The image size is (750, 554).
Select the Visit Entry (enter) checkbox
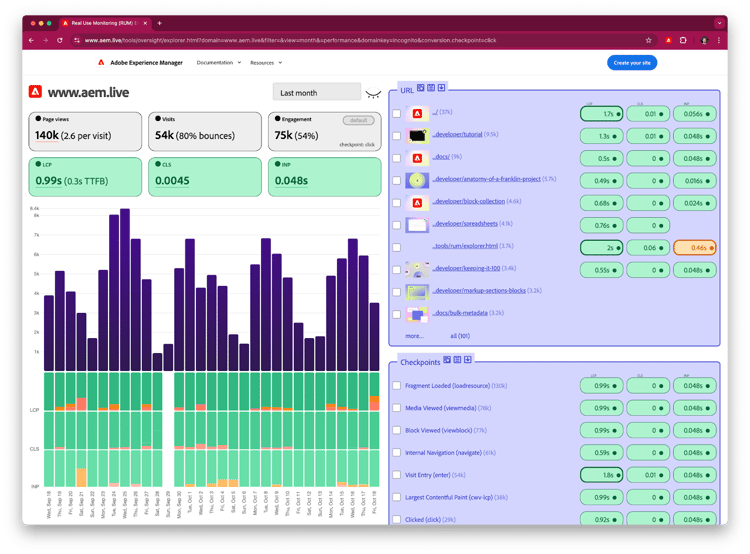click(397, 475)
